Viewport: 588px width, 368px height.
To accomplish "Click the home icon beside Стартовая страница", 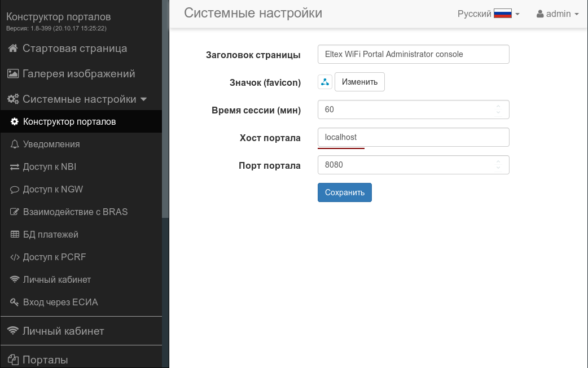I will (13, 49).
